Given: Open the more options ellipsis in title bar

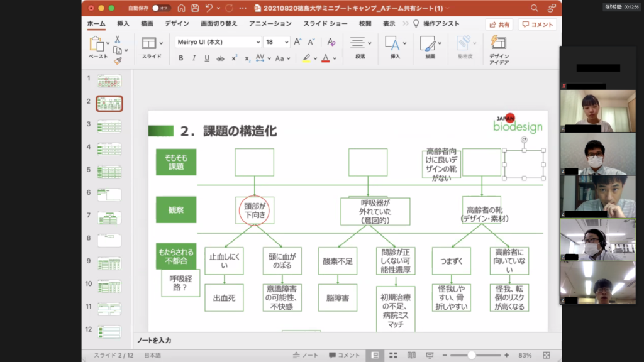Looking at the screenshot, I should pyautogui.click(x=243, y=8).
